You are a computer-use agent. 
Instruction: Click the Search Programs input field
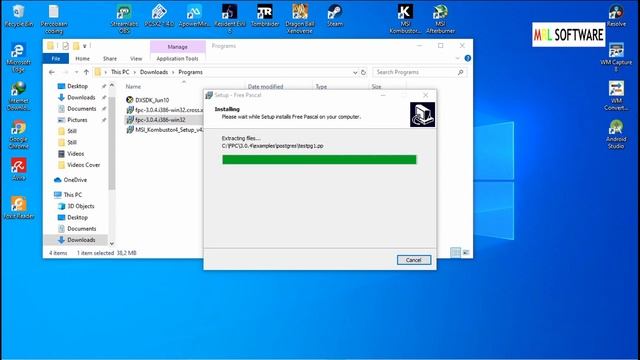click(x=419, y=72)
